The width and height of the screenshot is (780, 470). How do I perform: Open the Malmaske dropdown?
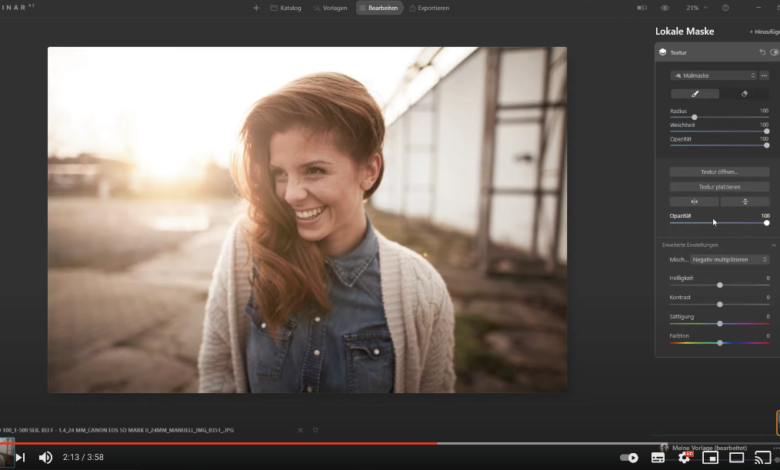pyautogui.click(x=714, y=75)
